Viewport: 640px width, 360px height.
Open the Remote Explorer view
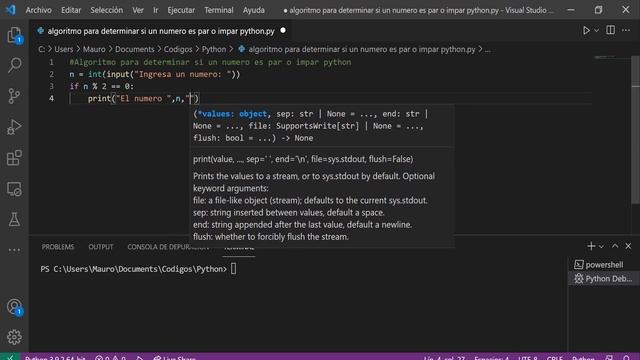coord(14,189)
